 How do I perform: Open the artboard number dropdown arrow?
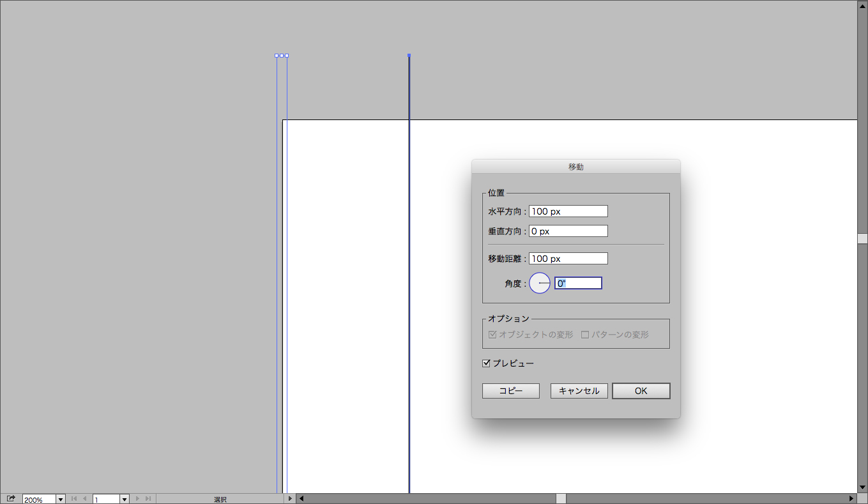pyautogui.click(x=125, y=500)
